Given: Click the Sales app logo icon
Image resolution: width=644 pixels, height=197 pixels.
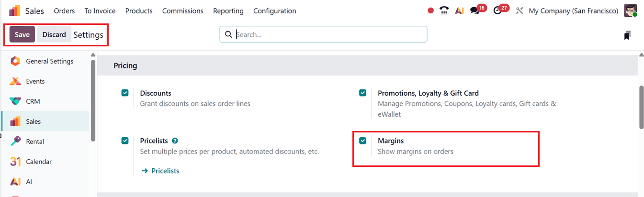Looking at the screenshot, I should pyautogui.click(x=14, y=11).
